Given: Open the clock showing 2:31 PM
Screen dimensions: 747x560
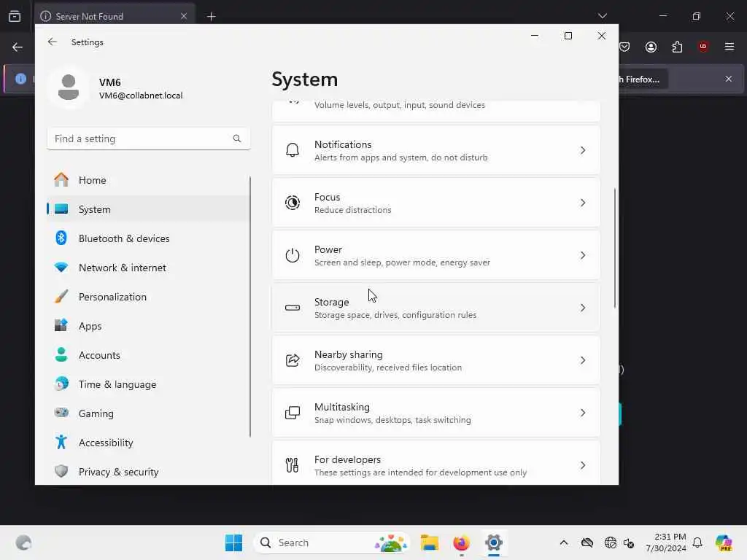Looking at the screenshot, I should (666, 542).
